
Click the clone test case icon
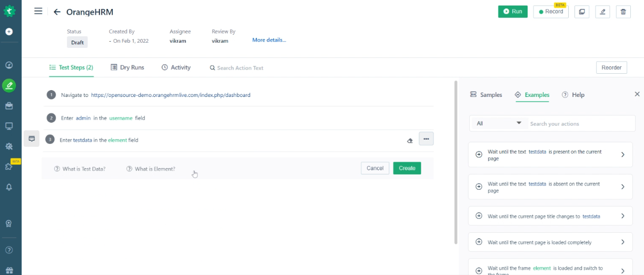point(581,12)
